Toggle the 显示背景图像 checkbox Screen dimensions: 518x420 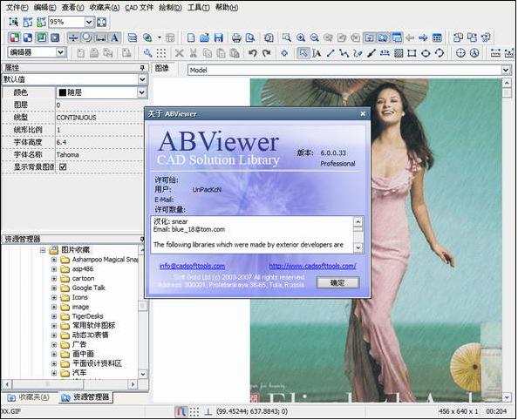click(63, 167)
